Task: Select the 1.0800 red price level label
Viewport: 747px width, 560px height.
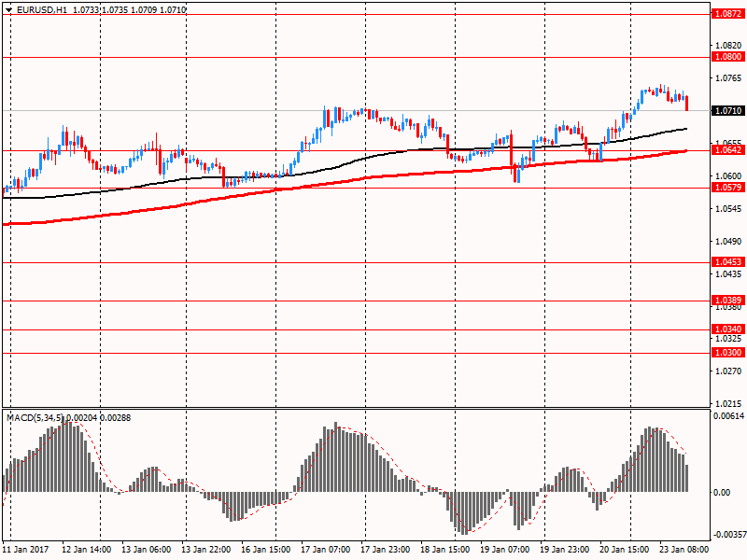Action: point(726,57)
